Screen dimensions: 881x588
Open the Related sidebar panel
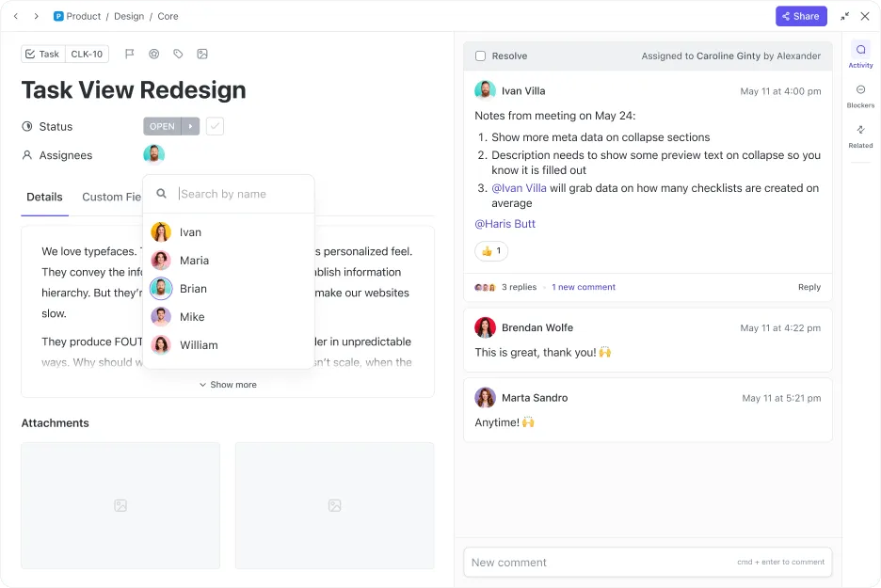[860, 136]
